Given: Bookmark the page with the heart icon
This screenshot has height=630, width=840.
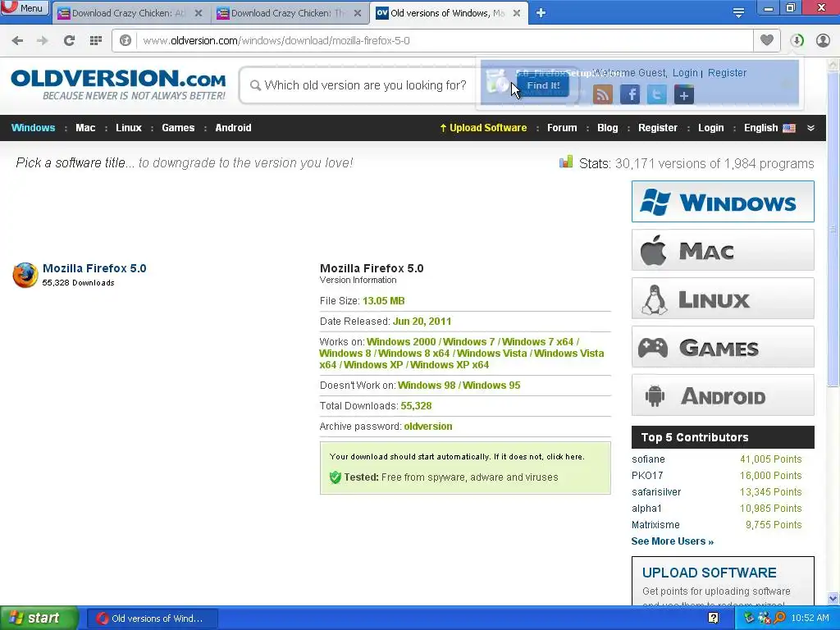Looking at the screenshot, I should point(767,40).
